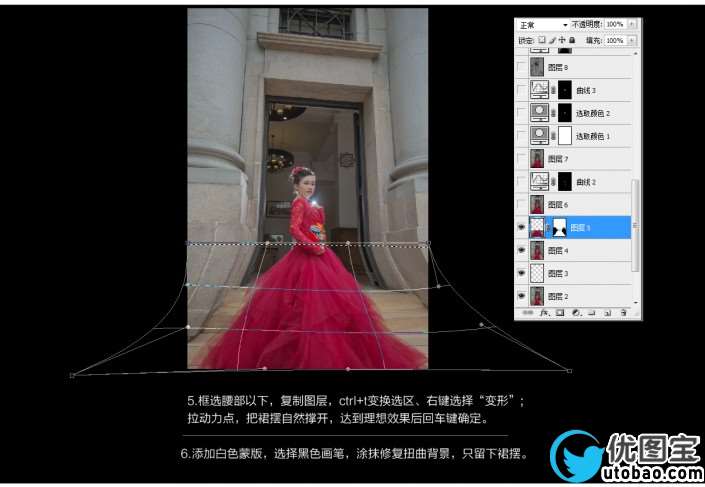Click the 图层 8 layer thumbnail

(x=537, y=67)
